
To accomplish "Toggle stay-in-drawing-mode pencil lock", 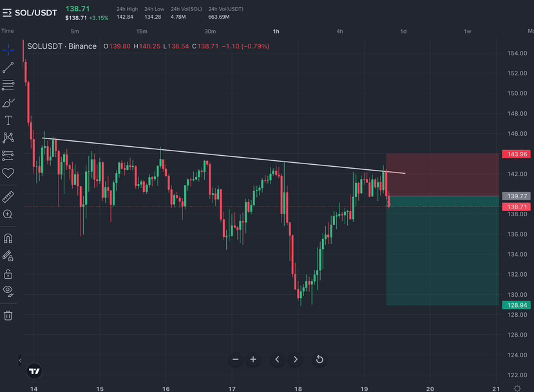I will (8, 256).
